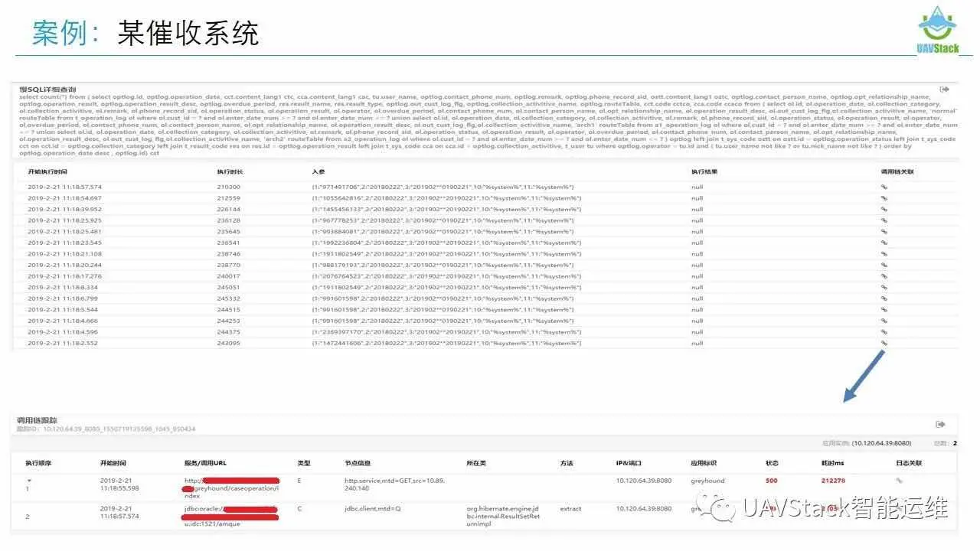The image size is (980, 551).
Task: Open call chain link for row 11:18:20.244
Action: pos(884,265)
